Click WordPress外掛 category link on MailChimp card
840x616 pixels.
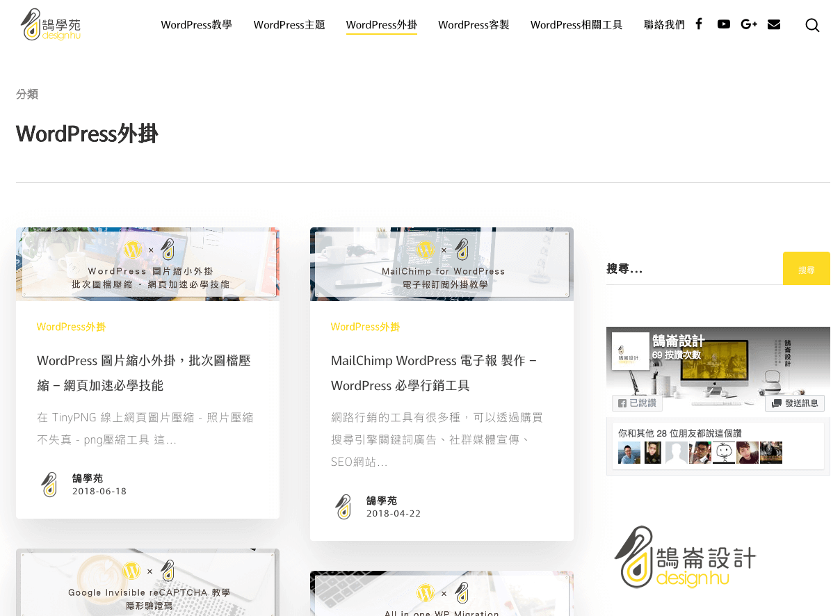pyautogui.click(x=365, y=327)
